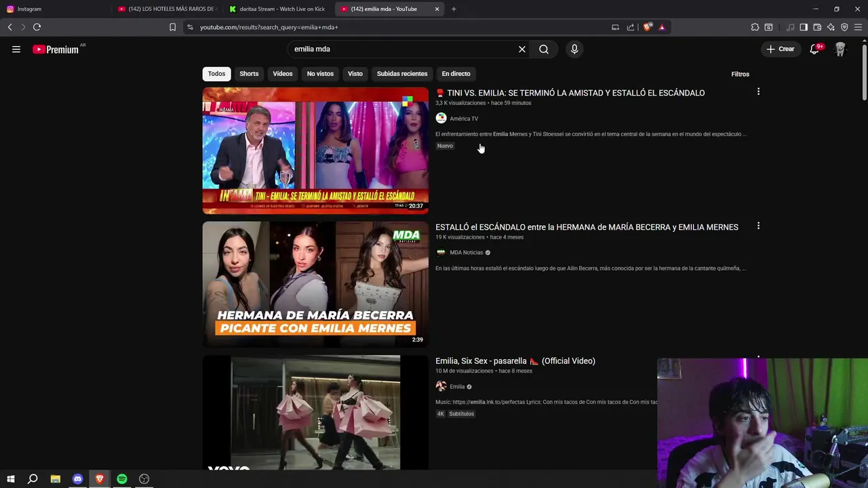Open the YouTube hamburger guide menu
This screenshot has height=488, width=868.
click(16, 49)
